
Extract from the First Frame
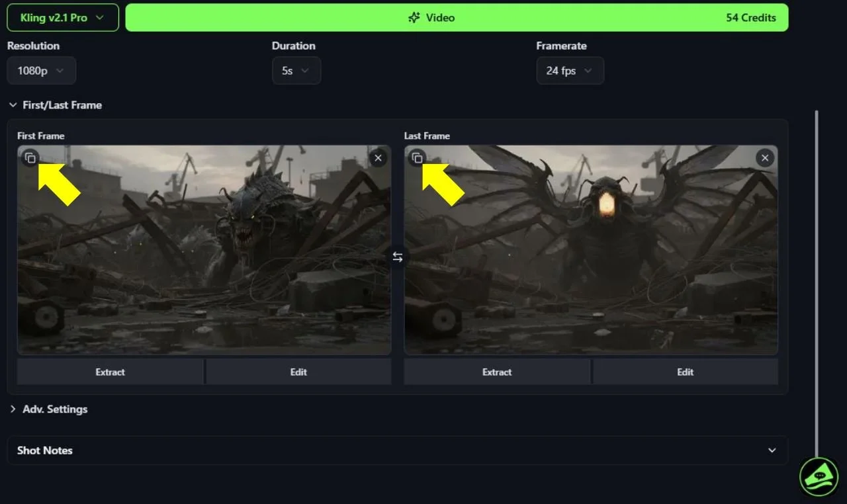point(110,372)
